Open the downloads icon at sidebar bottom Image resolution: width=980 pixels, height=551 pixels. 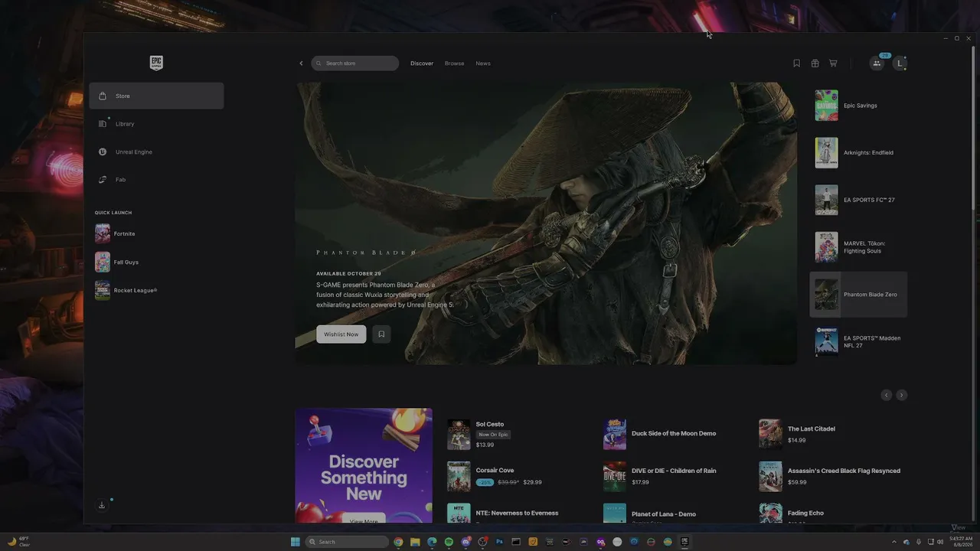click(102, 505)
